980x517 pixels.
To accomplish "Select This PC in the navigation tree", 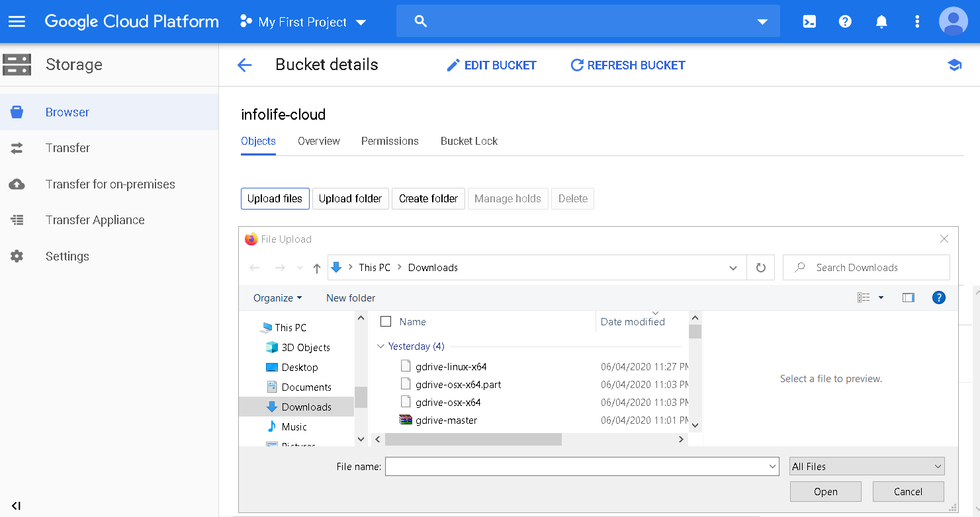I will pyautogui.click(x=290, y=327).
